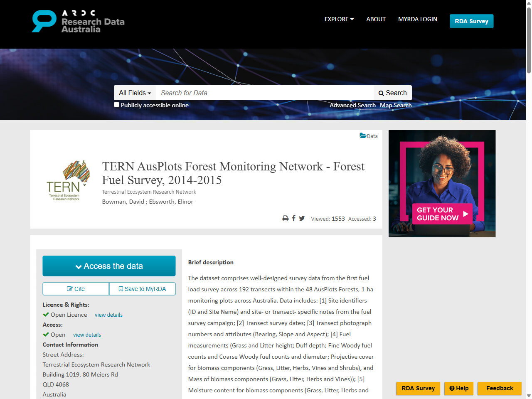Enable Publicly accessible online checkbox
The image size is (532, 399).
[x=117, y=105]
